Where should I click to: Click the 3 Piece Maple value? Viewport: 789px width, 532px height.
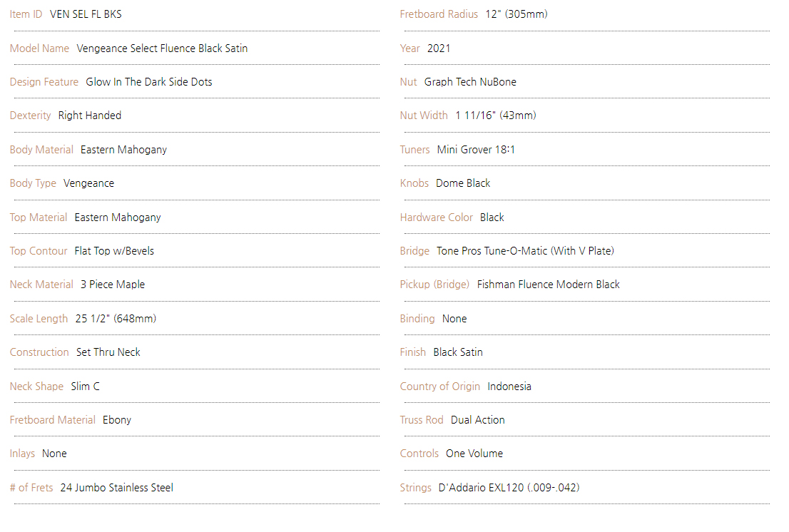pos(113,285)
